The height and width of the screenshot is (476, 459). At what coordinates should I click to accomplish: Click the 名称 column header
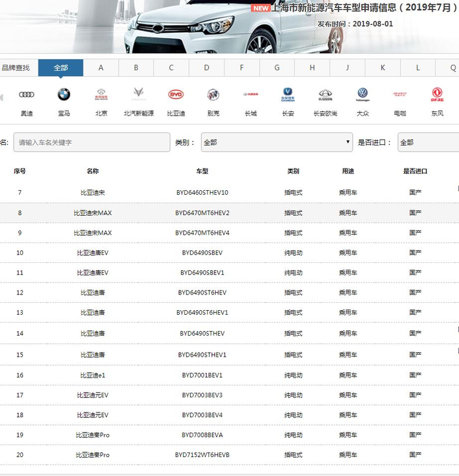pyautogui.click(x=92, y=171)
